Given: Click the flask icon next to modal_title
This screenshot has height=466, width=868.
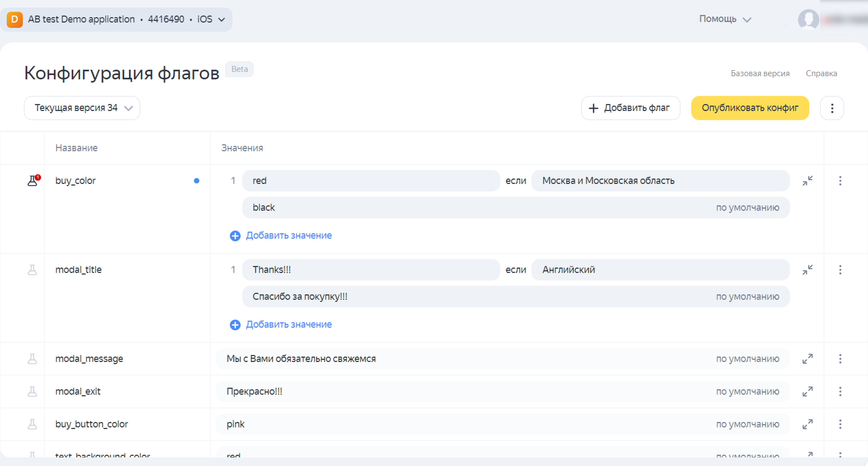Looking at the screenshot, I should pos(32,270).
